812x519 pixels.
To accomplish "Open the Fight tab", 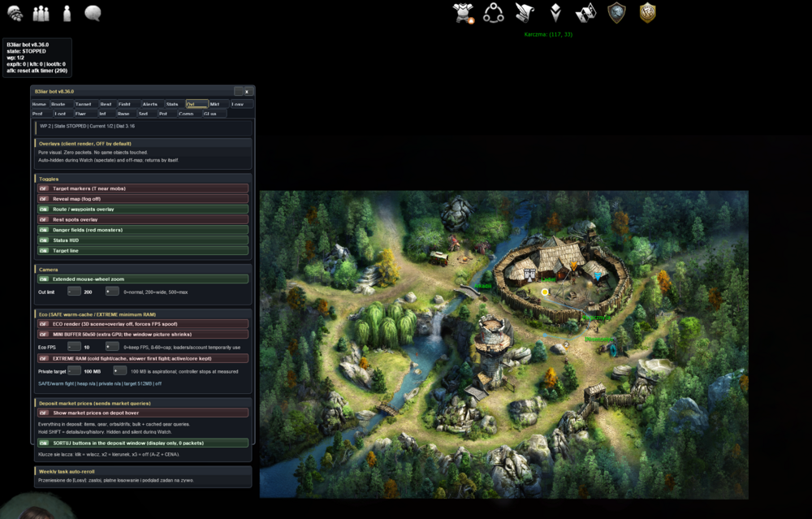I will 129,104.
